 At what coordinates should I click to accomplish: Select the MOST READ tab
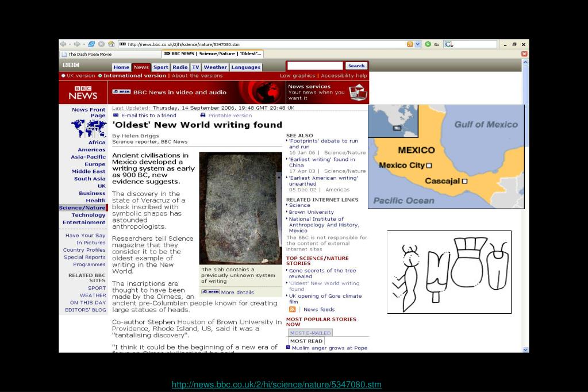pyautogui.click(x=306, y=341)
